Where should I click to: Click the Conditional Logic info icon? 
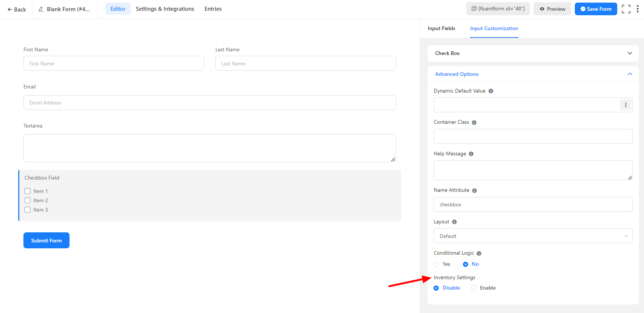pos(479,254)
